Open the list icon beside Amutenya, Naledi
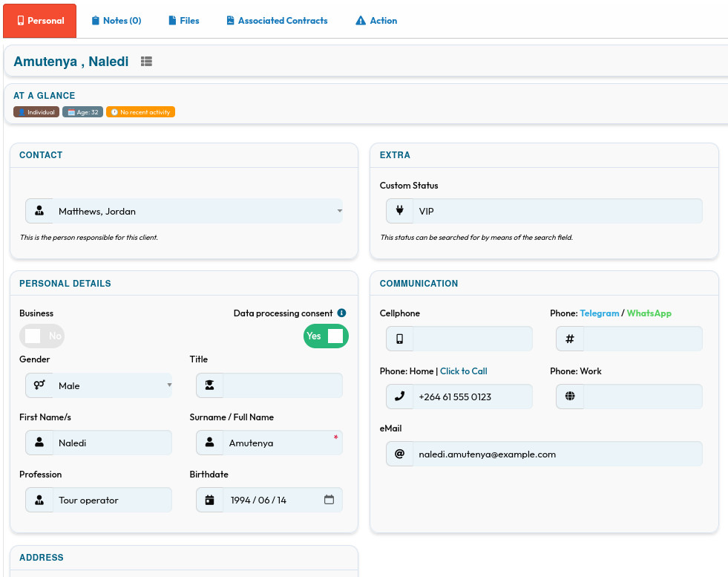728x577 pixels. pos(146,62)
